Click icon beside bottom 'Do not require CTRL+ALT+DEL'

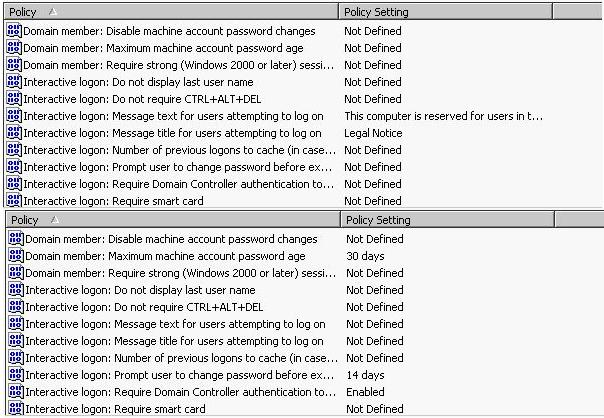click(16, 307)
